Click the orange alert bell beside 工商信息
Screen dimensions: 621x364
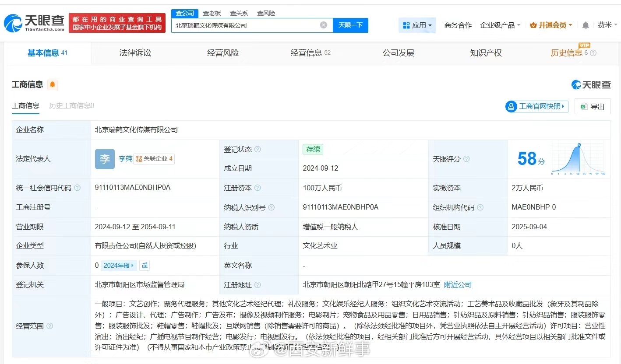pyautogui.click(x=53, y=84)
